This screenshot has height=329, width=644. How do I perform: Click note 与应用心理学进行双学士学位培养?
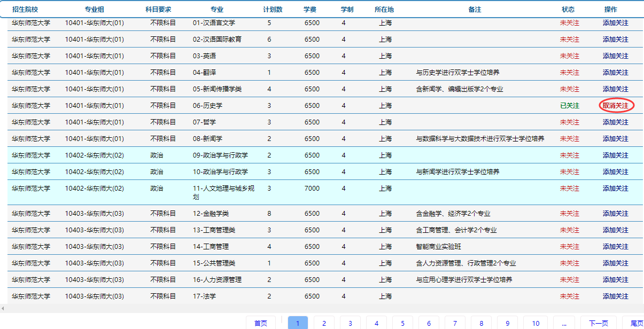pyautogui.click(x=464, y=280)
